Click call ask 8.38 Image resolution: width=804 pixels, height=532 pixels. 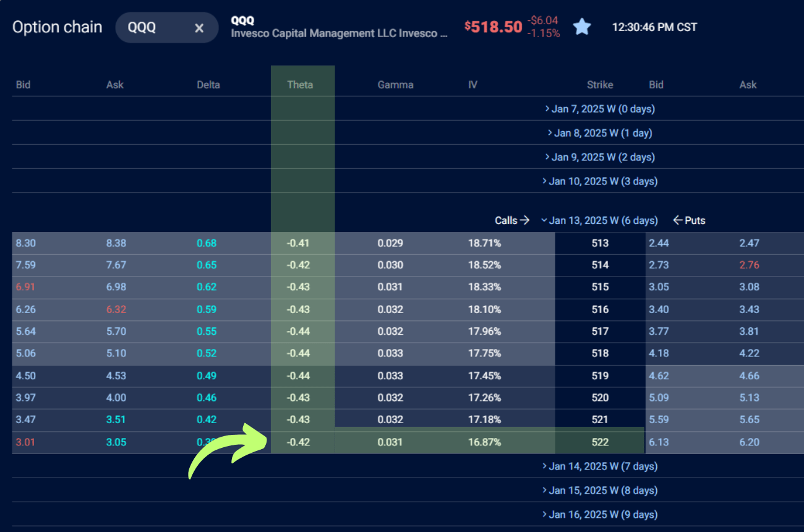[116, 243]
